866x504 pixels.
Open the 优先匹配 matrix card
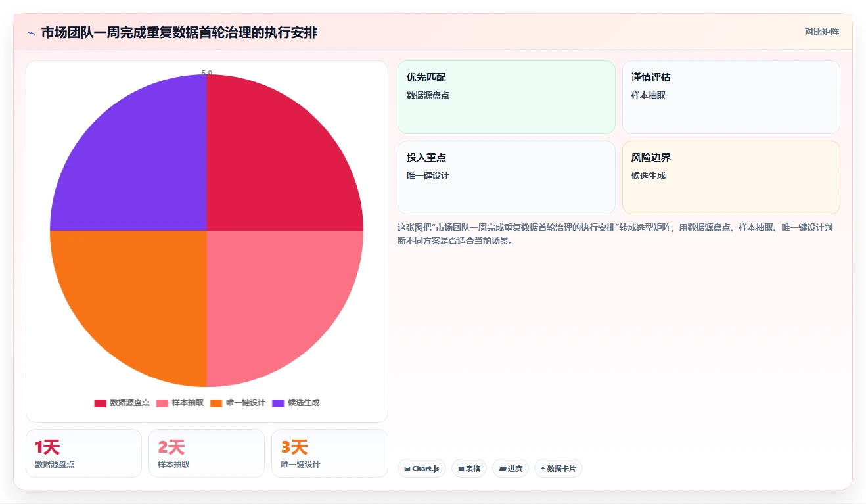[x=507, y=97]
